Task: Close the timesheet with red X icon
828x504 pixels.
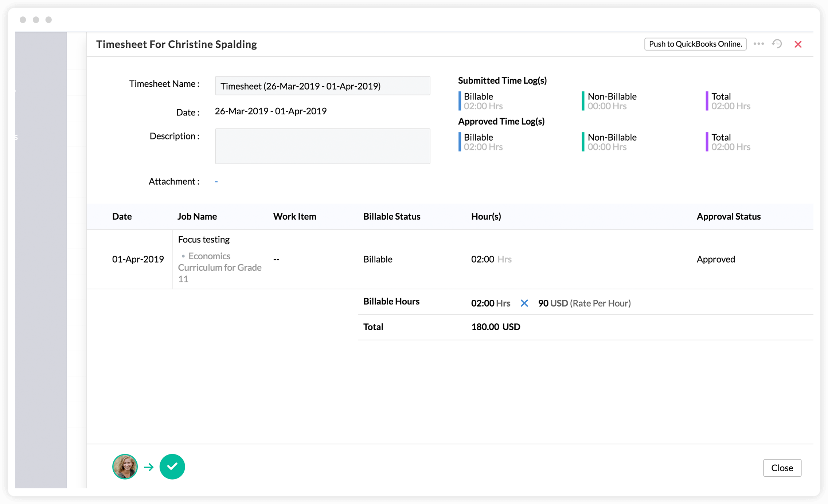Action: point(798,44)
